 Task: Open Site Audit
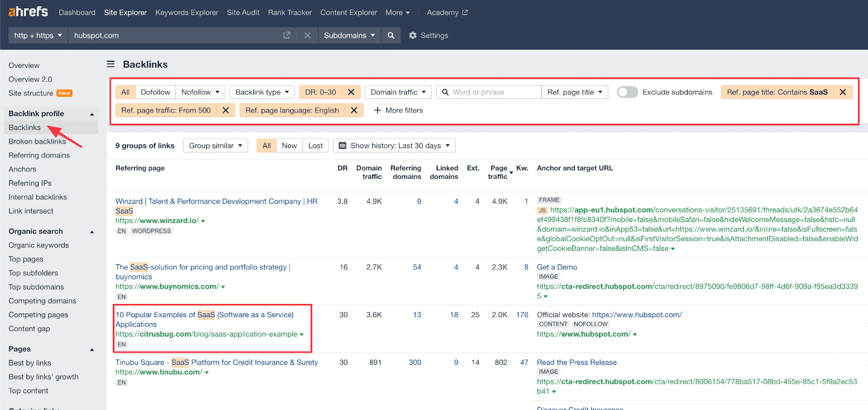click(x=243, y=12)
